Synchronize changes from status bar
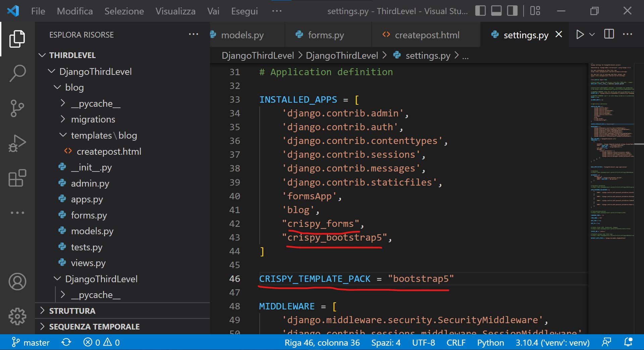644x350 pixels. pos(66,342)
